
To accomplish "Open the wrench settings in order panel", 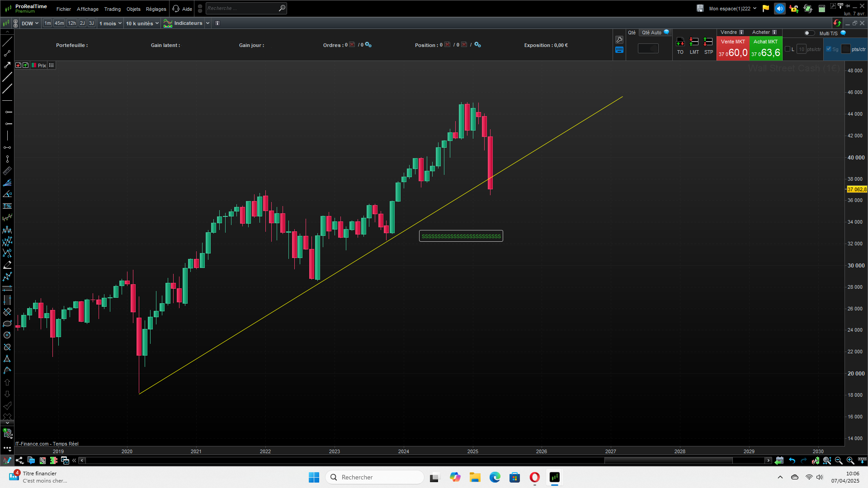I will 619,40.
